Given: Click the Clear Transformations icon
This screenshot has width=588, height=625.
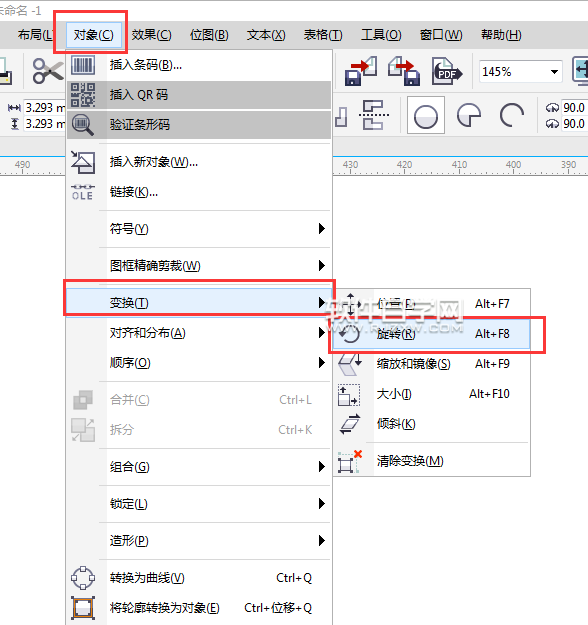Looking at the screenshot, I should pos(350,462).
